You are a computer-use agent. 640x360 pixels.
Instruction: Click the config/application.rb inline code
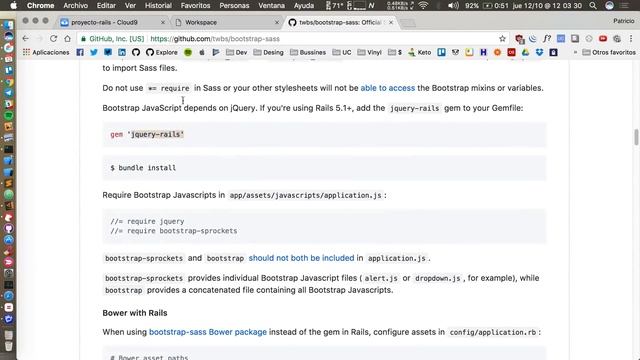point(493,332)
